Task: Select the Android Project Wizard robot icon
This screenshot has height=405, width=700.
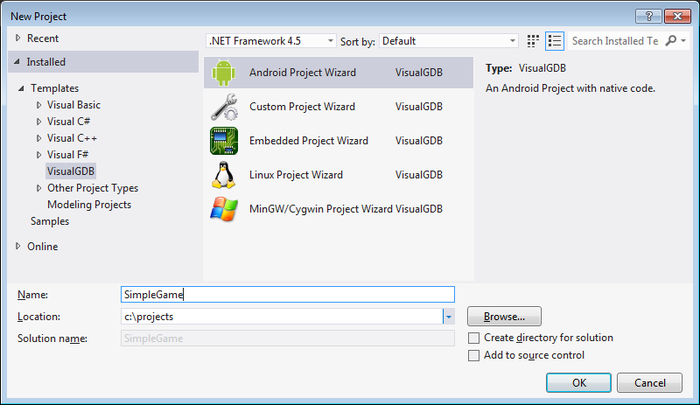Action: pyautogui.click(x=224, y=72)
